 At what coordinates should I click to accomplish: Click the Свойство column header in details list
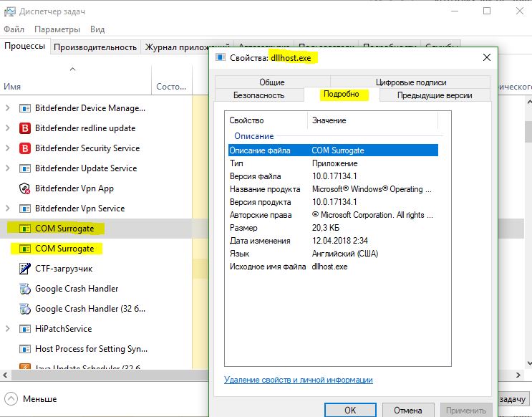[x=266, y=120]
